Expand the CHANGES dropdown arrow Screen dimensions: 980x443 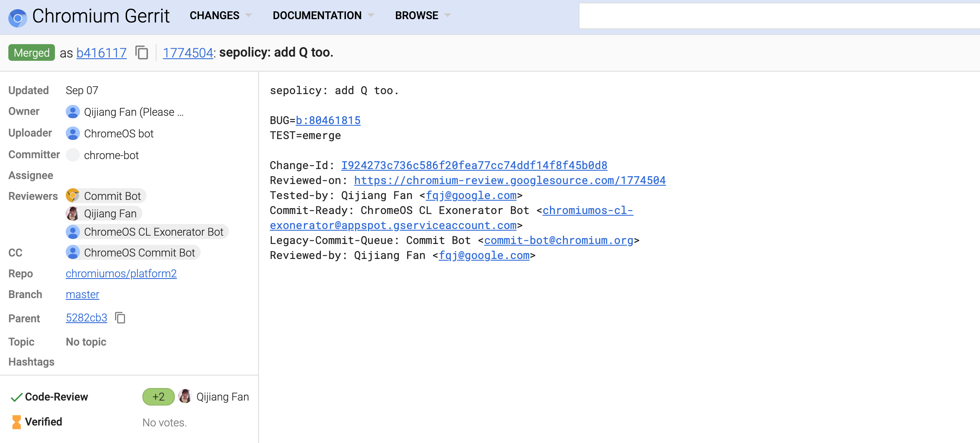click(x=249, y=15)
